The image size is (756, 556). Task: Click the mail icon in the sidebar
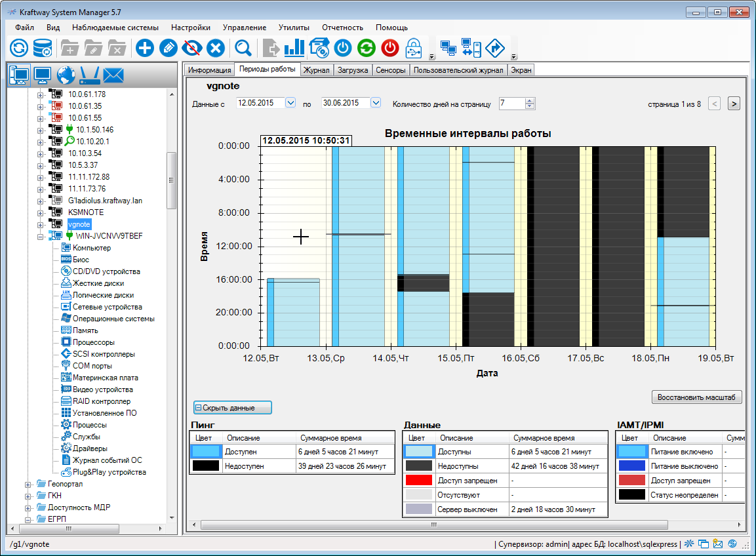(x=113, y=75)
